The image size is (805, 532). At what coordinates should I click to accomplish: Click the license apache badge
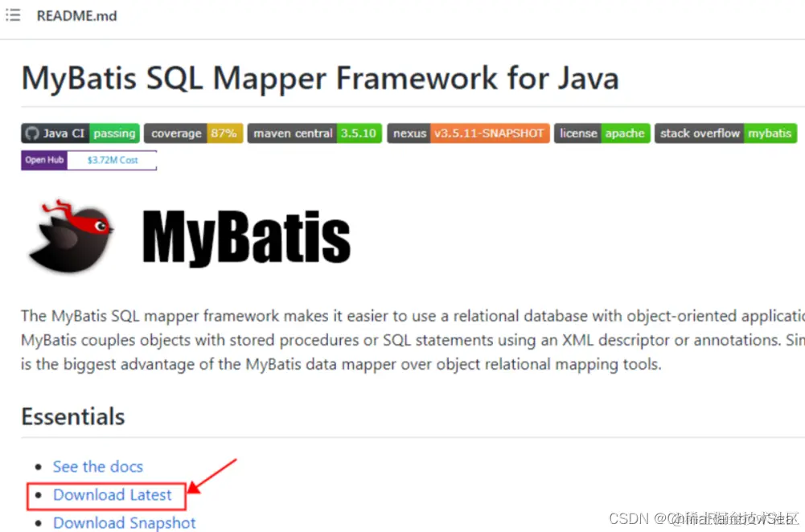tap(602, 133)
